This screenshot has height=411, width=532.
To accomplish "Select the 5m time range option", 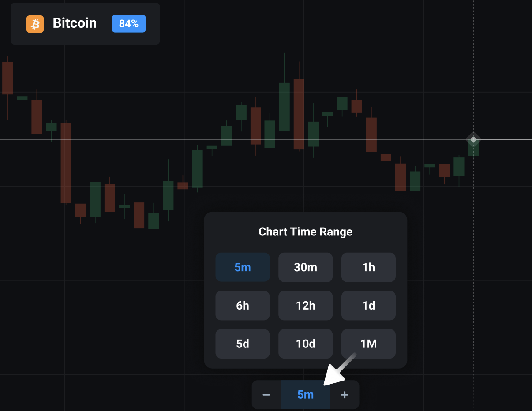I will 243,267.
